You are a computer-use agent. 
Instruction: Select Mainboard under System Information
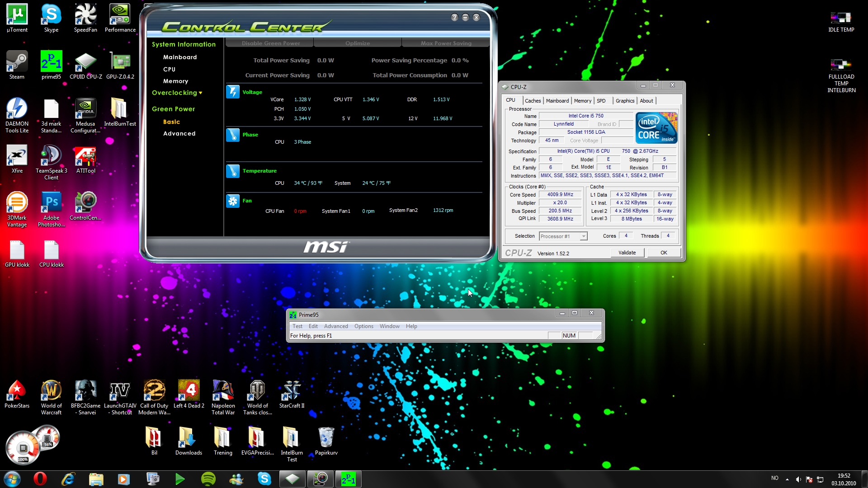179,57
